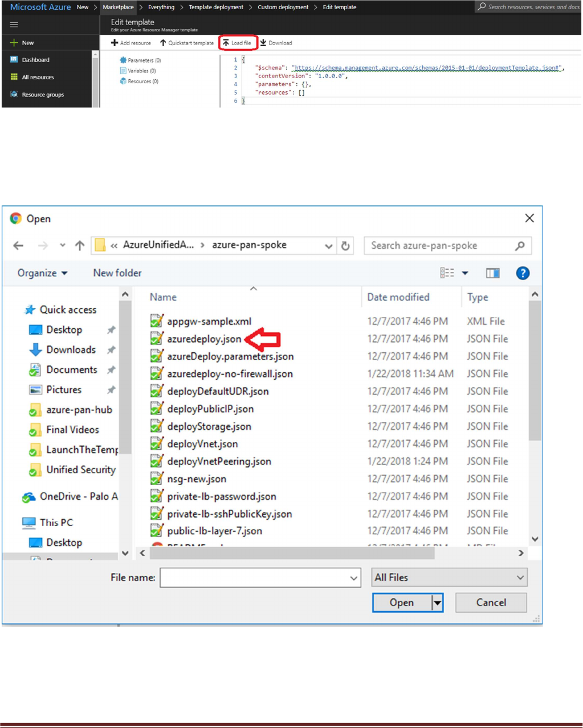The width and height of the screenshot is (583, 728).
Task: Select deployStorage.json file
Action: click(209, 426)
